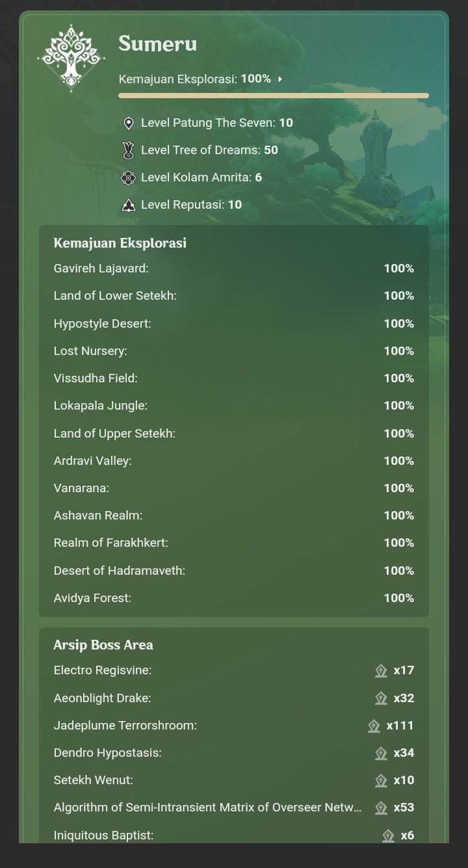Open the Arsip Boss Area section header
This screenshot has width=468, height=868.
pyautogui.click(x=103, y=644)
